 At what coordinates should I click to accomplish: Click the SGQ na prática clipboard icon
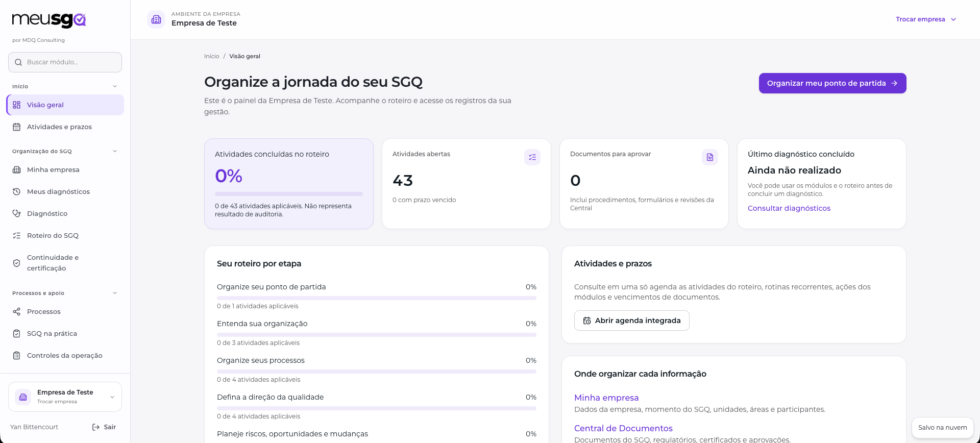tap(17, 333)
